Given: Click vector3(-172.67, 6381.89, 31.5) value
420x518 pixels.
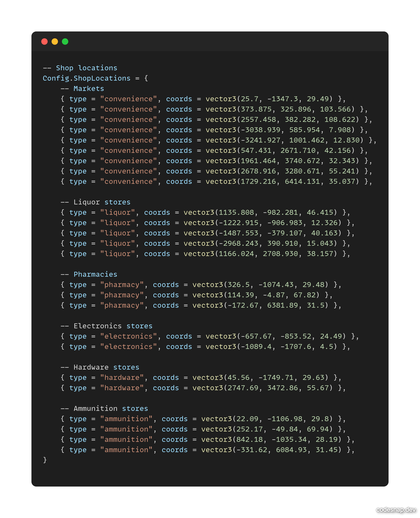Looking at the screenshot, I should pos(260,305).
